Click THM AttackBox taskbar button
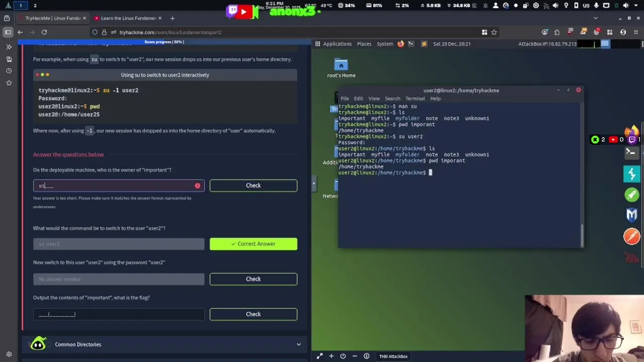 tap(393, 356)
